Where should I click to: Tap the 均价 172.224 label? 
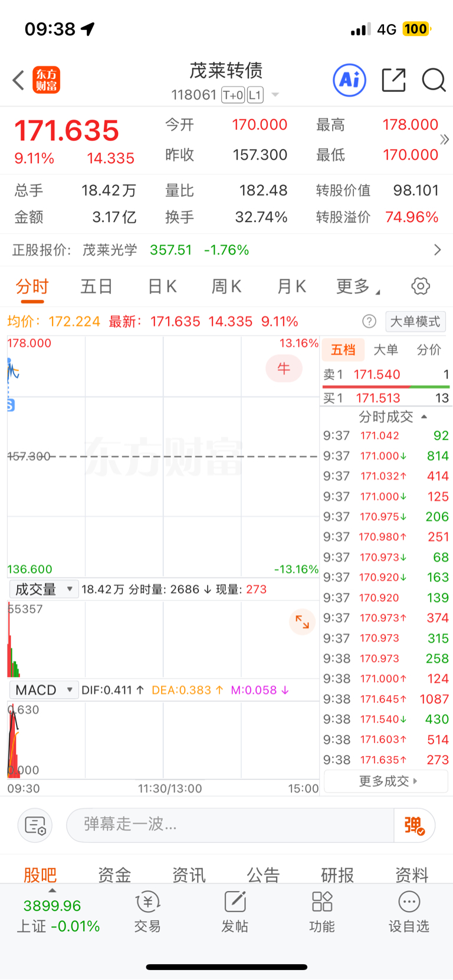point(54,322)
